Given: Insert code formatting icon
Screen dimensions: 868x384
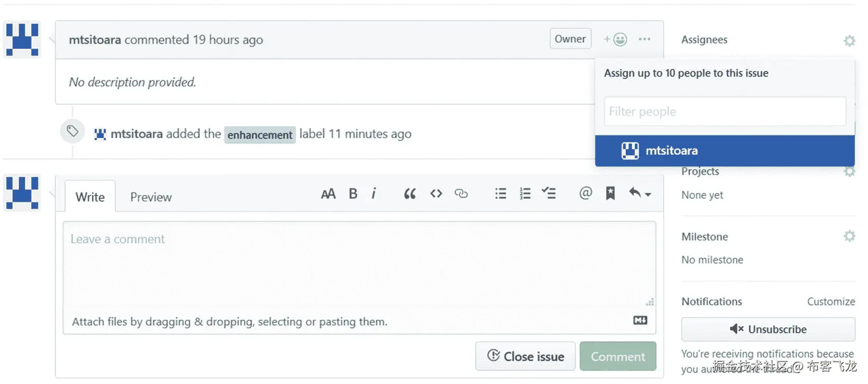Looking at the screenshot, I should tap(436, 194).
